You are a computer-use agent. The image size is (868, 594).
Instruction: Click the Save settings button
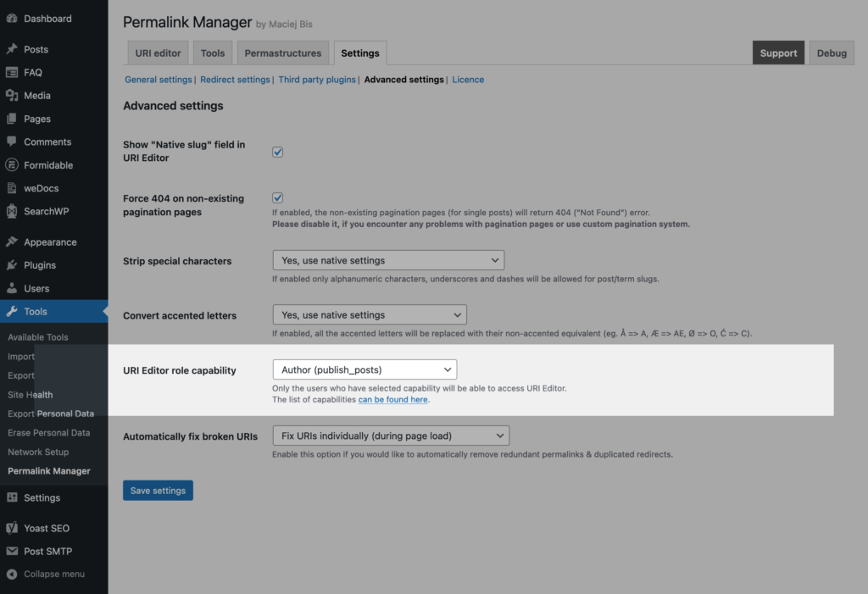click(158, 491)
